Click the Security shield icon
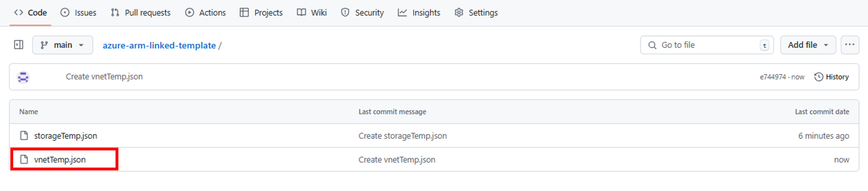Viewport: 868px width, 191px height. (345, 12)
